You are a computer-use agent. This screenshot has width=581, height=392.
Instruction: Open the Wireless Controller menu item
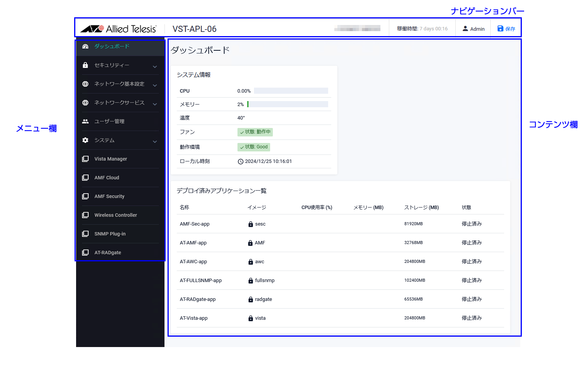point(116,215)
